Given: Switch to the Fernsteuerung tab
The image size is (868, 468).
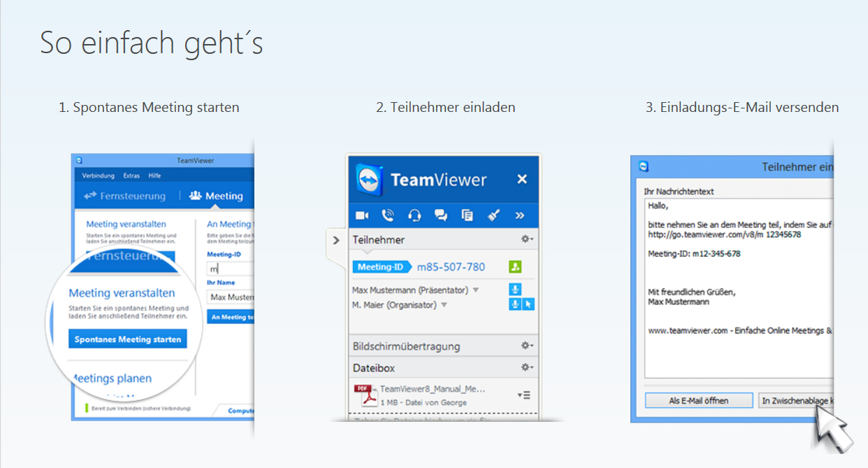Looking at the screenshot, I should click(x=125, y=197).
